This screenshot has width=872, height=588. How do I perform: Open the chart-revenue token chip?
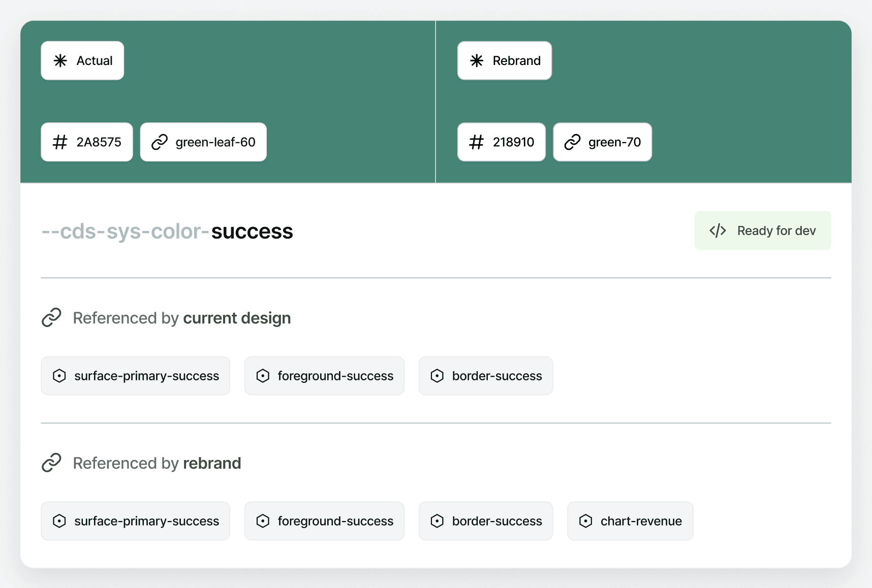[630, 521]
